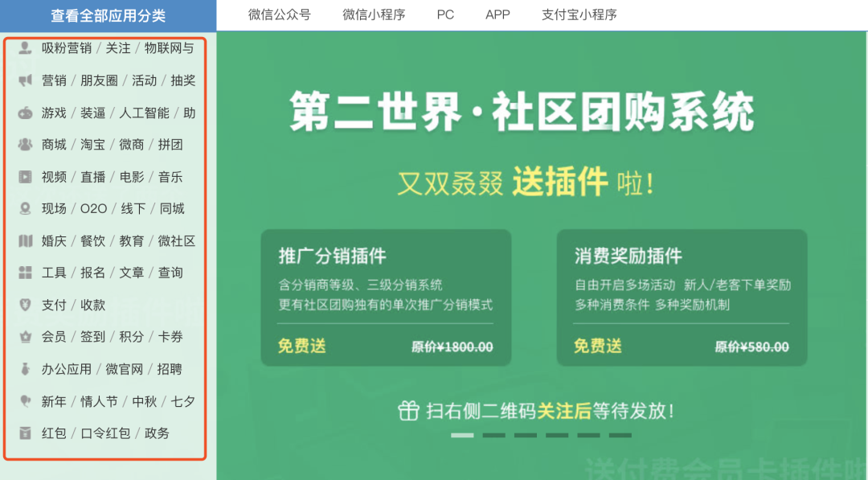Click the gift icon before 扫右侧二维码
Screen dimensions: 868x480
[x=408, y=411]
